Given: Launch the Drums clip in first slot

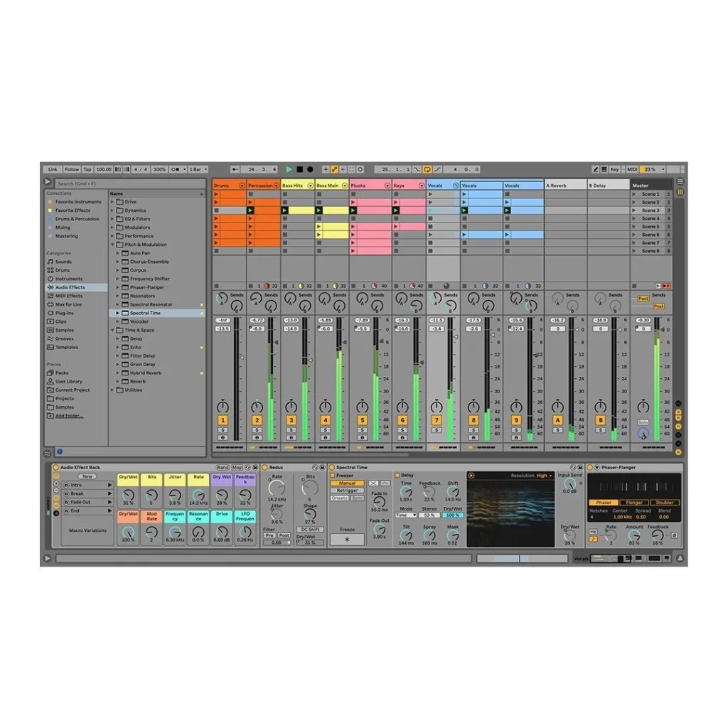Looking at the screenshot, I should pyautogui.click(x=216, y=194).
